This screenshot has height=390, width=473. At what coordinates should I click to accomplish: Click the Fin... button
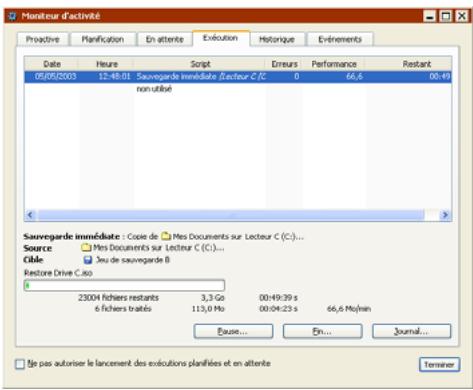point(322,331)
